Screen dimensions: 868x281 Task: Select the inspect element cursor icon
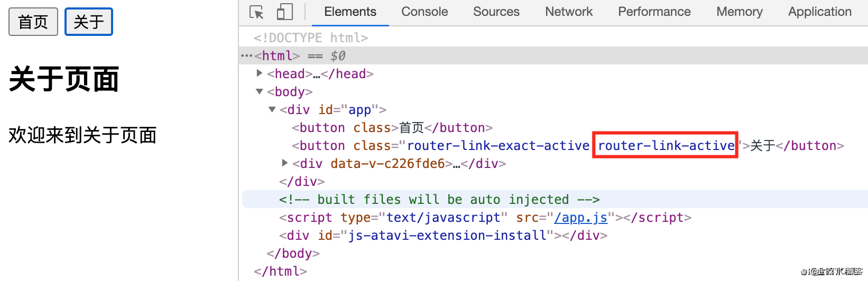257,12
